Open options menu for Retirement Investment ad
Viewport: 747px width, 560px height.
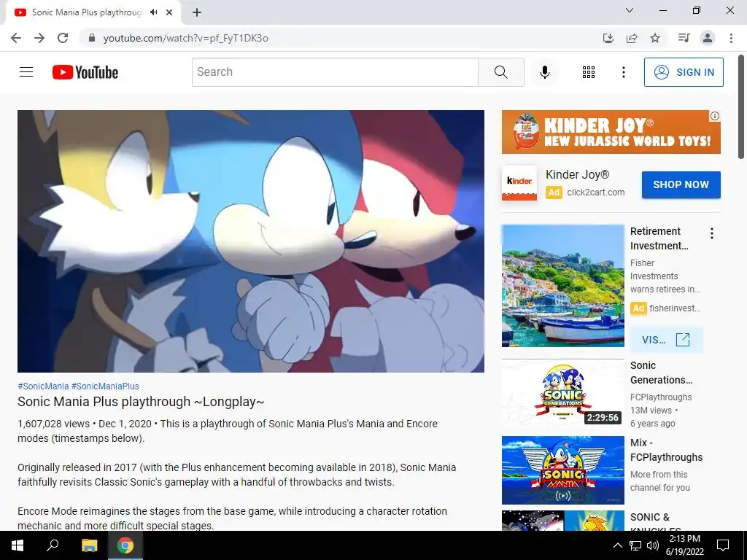click(x=711, y=233)
